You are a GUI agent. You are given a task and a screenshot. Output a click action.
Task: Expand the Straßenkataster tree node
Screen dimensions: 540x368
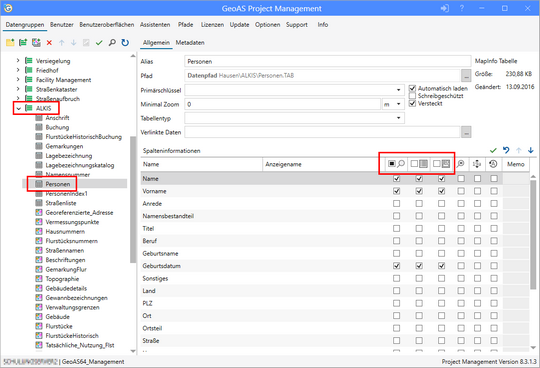pyautogui.click(x=18, y=89)
